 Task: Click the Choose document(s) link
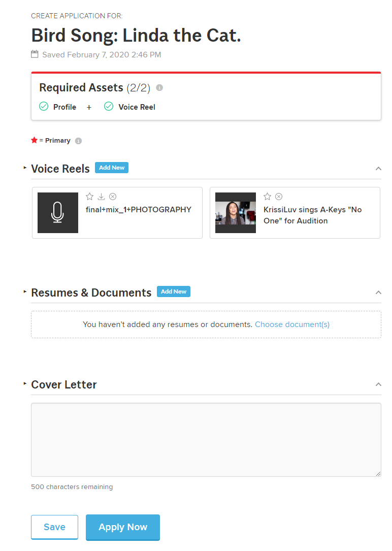292,324
